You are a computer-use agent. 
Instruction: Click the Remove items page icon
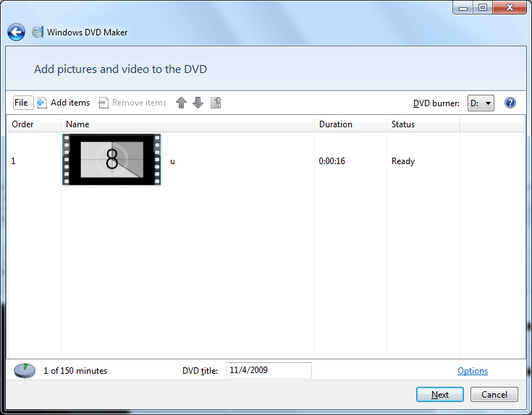pos(104,103)
